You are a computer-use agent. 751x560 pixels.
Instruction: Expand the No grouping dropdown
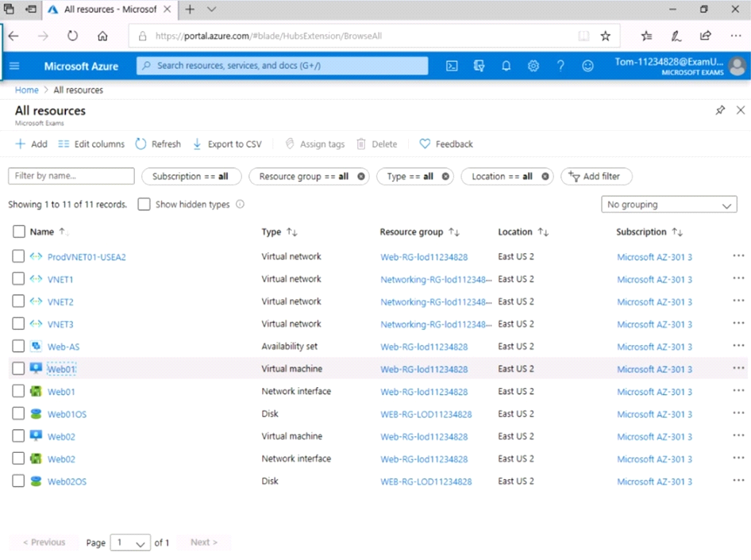[x=669, y=205]
